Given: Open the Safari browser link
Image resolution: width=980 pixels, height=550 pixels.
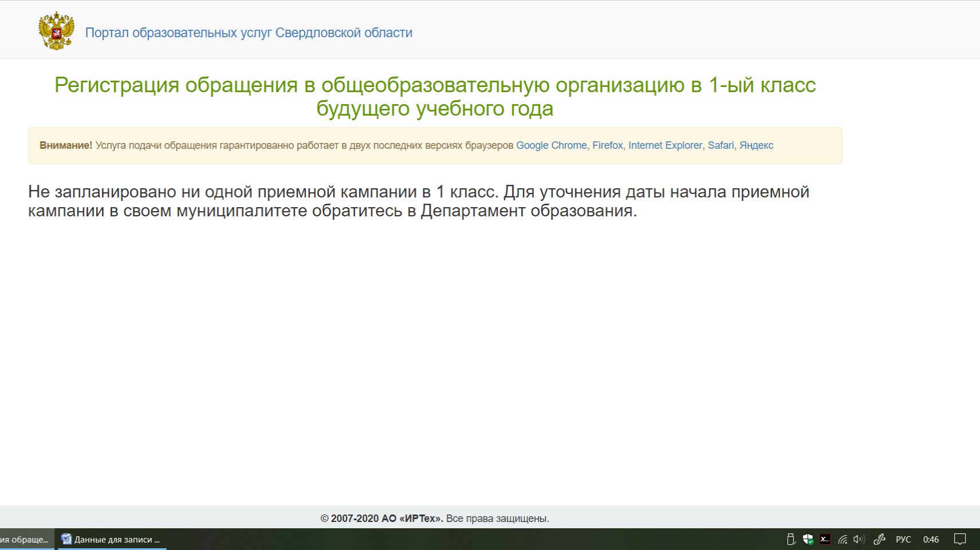Looking at the screenshot, I should point(720,145).
